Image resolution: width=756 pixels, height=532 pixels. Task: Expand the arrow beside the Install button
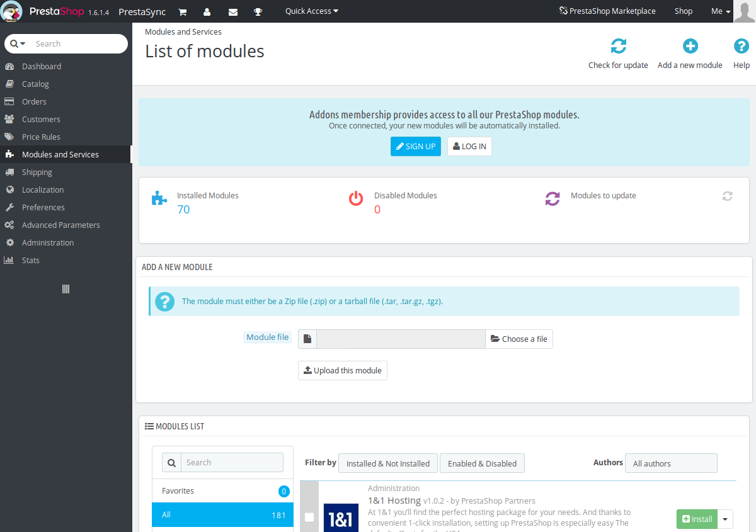click(x=726, y=519)
